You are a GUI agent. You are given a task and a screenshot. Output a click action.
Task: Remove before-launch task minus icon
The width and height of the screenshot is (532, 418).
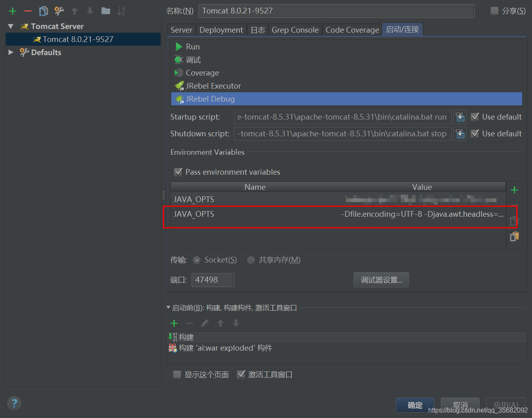pyautogui.click(x=189, y=323)
